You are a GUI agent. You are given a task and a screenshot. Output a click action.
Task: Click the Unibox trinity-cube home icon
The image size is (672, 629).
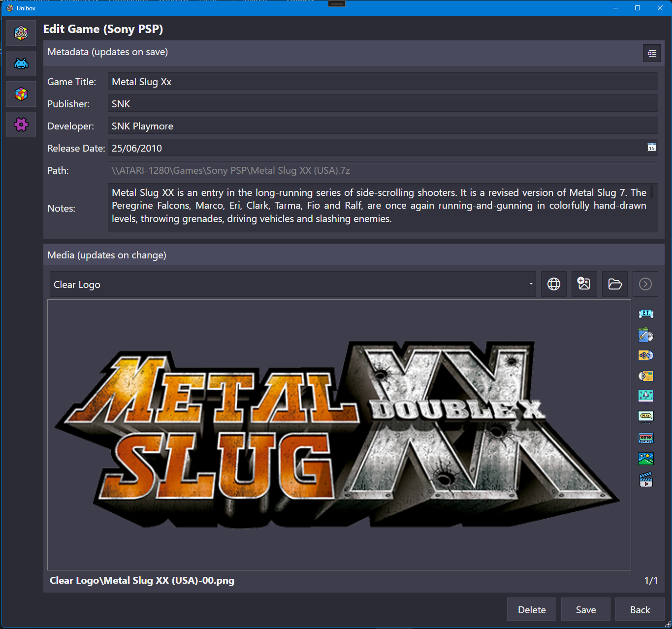[x=21, y=33]
